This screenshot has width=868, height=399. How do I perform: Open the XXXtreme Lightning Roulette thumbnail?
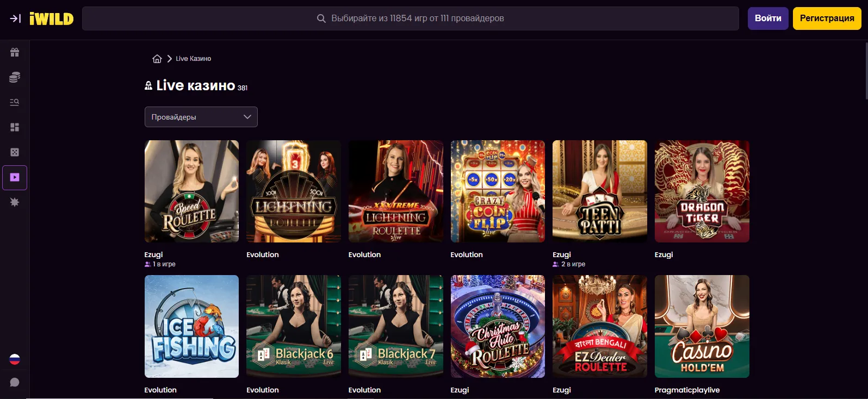(x=396, y=191)
